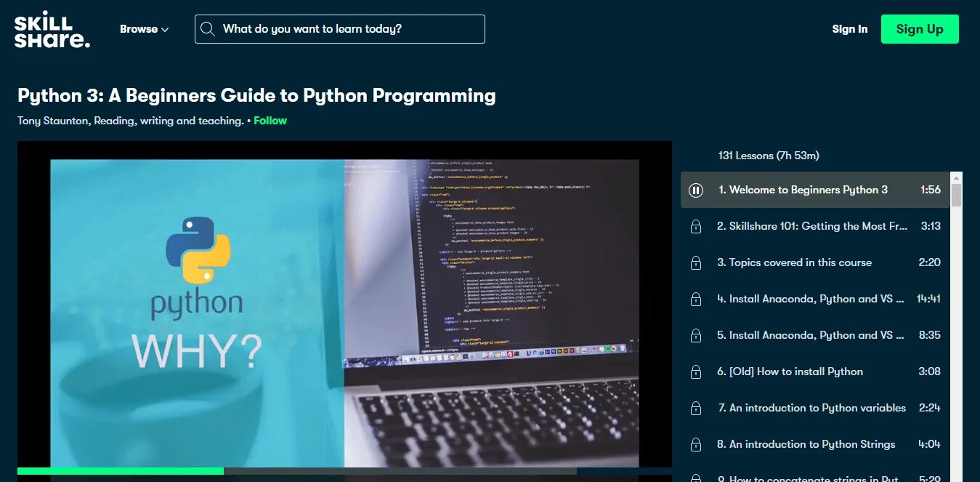The image size is (980, 482).
Task: Click the lesson list scrollbar thumb
Action: pyautogui.click(x=956, y=195)
